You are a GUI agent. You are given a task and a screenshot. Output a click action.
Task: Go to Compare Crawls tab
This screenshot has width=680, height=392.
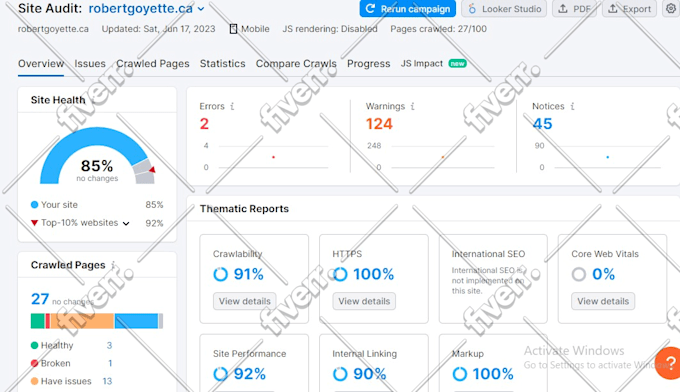pyautogui.click(x=296, y=64)
